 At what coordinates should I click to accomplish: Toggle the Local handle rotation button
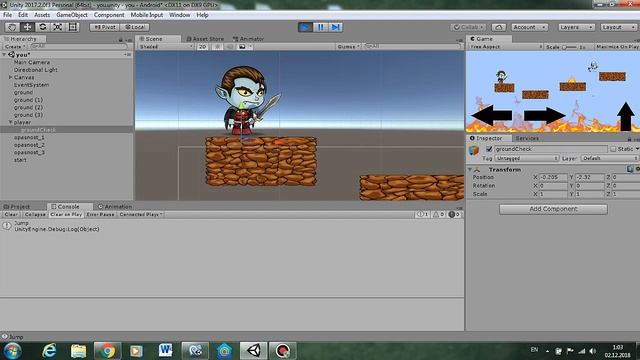coord(135,27)
